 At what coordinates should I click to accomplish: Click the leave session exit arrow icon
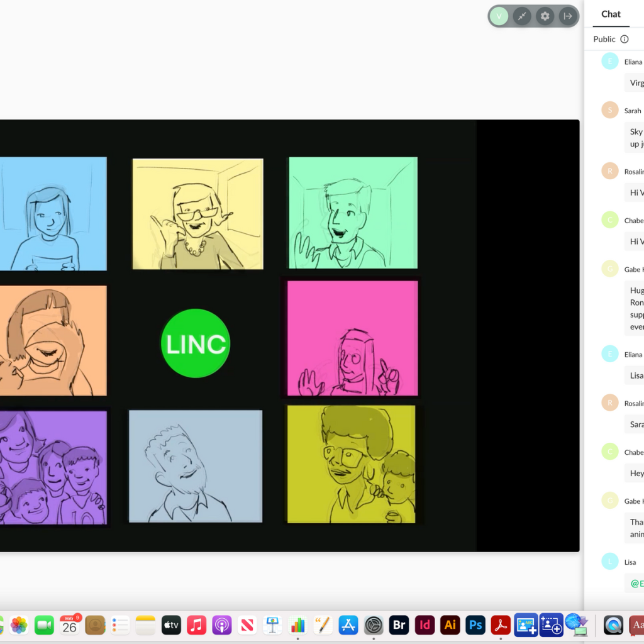click(567, 16)
